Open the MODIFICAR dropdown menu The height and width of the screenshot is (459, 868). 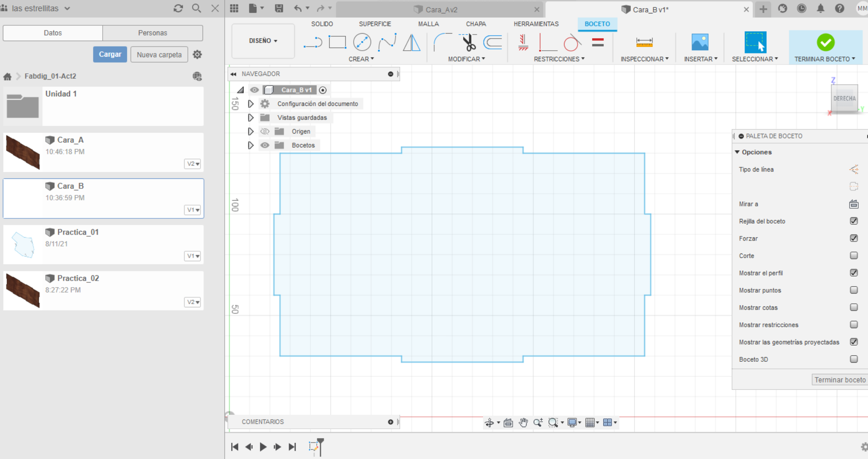466,59
